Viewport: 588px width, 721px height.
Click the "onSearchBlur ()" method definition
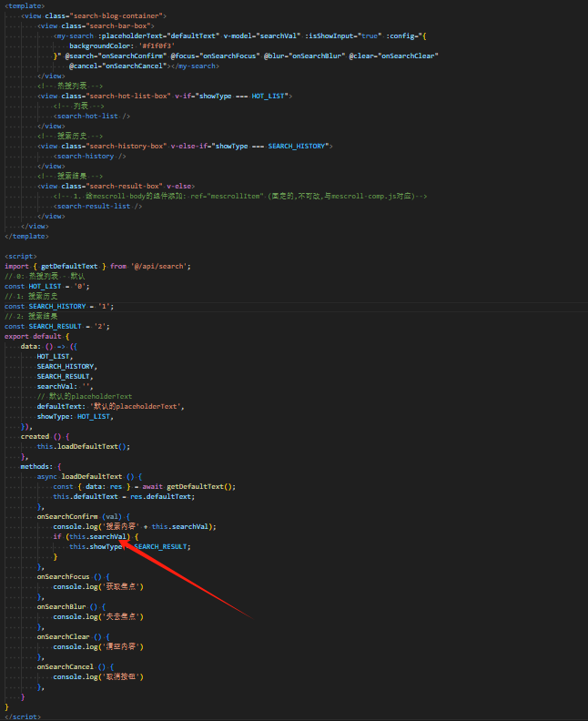67,607
